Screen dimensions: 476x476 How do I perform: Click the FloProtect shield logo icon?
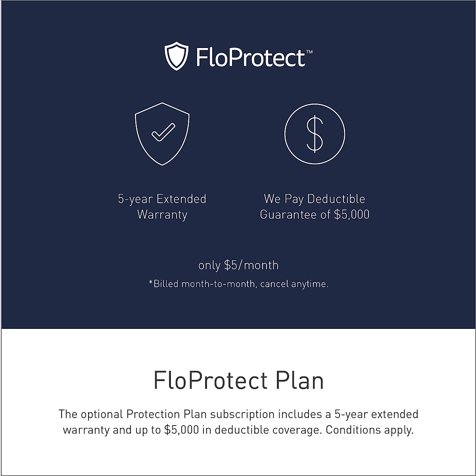(x=175, y=57)
